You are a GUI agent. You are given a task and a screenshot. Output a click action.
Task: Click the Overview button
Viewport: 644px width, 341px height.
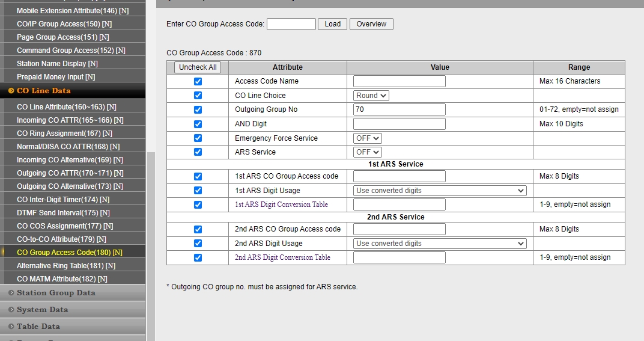click(x=371, y=24)
